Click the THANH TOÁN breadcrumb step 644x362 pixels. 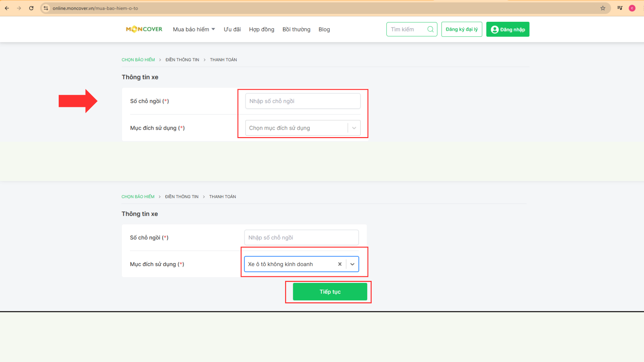[x=223, y=60]
